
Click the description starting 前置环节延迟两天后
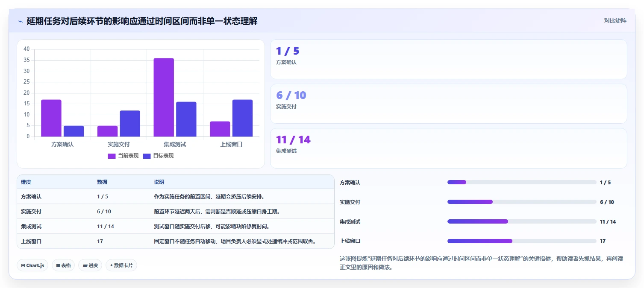[x=217, y=212]
